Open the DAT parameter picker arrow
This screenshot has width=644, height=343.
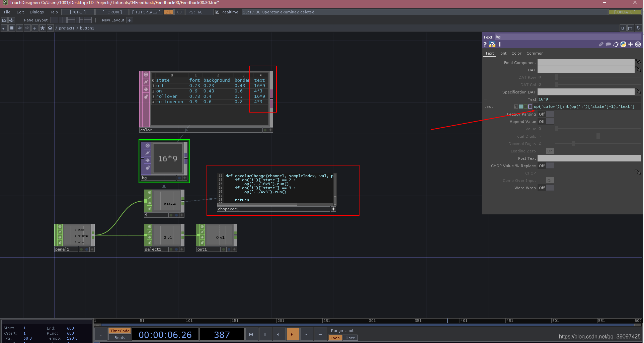click(638, 69)
